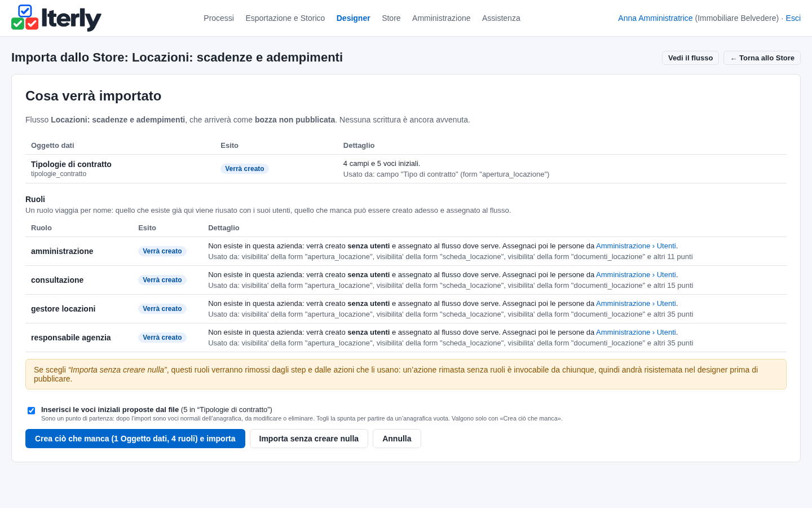Click the Oggetto dati column header
Screen dimensions: 812x508
(x=52, y=146)
